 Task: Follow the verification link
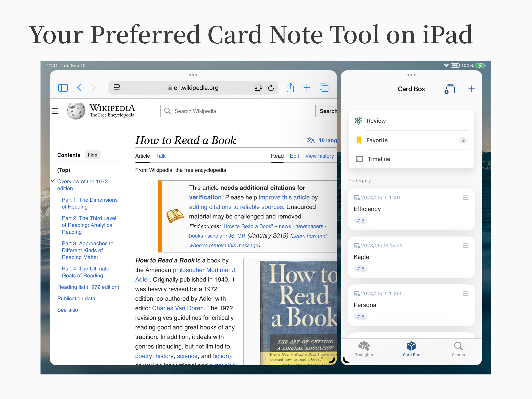205,197
